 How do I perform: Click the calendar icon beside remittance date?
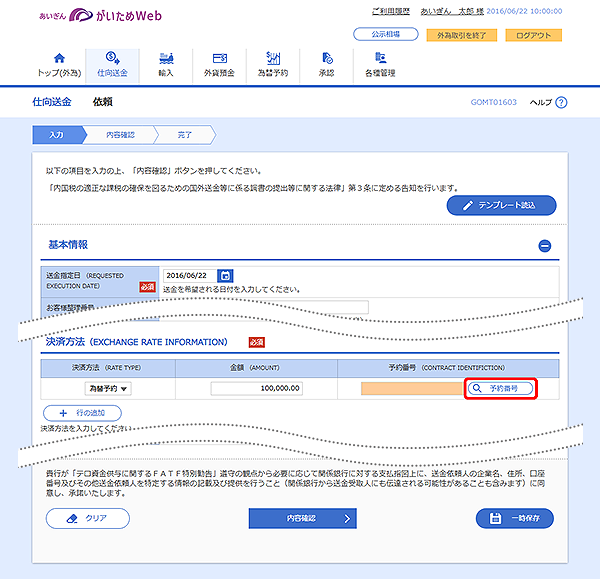tap(225, 275)
